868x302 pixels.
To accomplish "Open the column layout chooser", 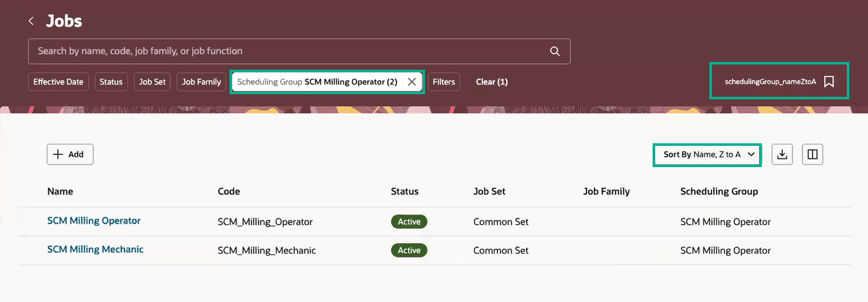I will click(813, 154).
